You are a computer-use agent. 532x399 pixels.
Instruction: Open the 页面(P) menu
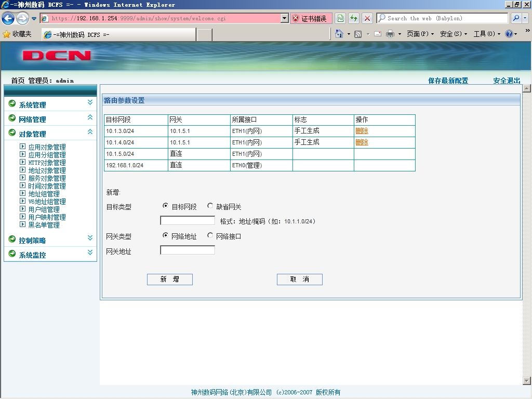[x=420, y=34]
